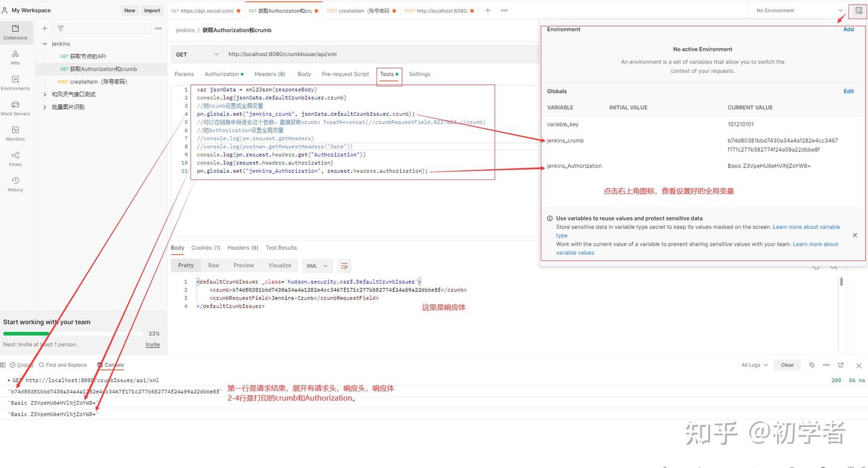This screenshot has width=868, height=468.
Task: Open Environments in the left sidebar
Action: coord(14,84)
